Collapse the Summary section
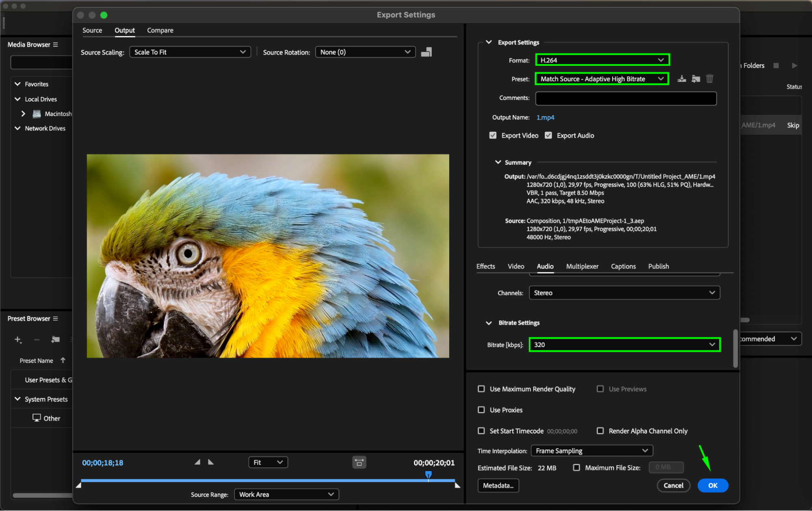Screen dimensions: 812x511 coord(498,162)
